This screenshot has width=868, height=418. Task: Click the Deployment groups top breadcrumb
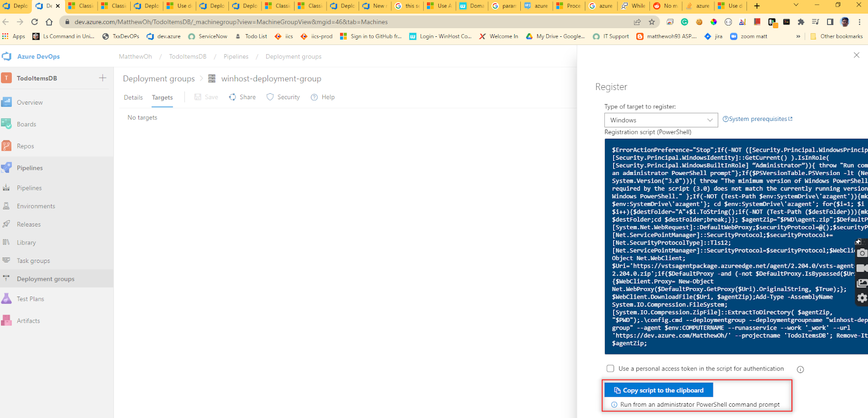click(x=293, y=56)
